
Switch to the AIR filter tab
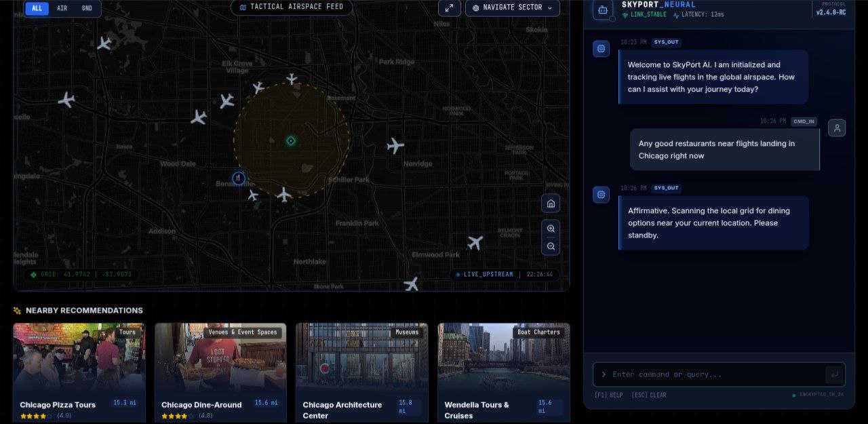[62, 8]
